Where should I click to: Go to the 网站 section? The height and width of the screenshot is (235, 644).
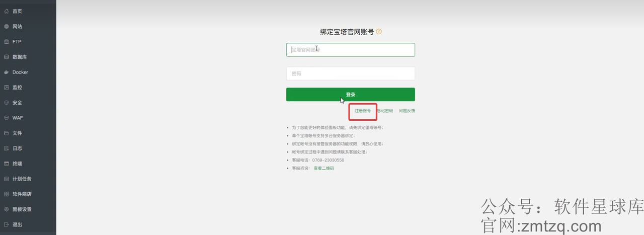(x=17, y=26)
